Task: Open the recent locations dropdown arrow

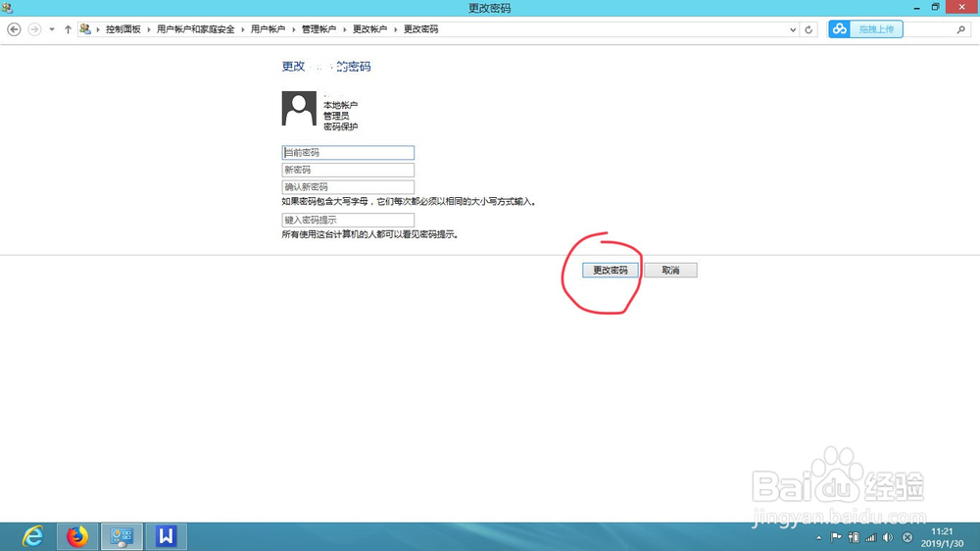Action: point(52,29)
